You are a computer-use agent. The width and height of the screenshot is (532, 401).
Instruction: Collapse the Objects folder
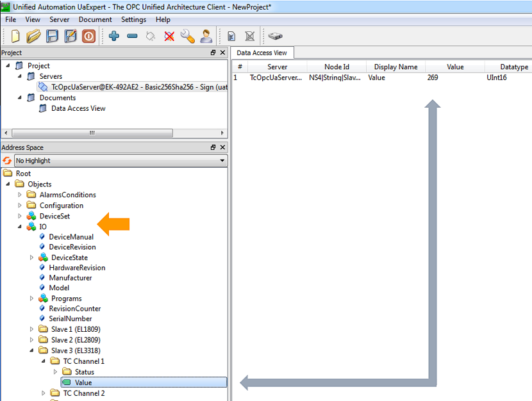(8, 184)
